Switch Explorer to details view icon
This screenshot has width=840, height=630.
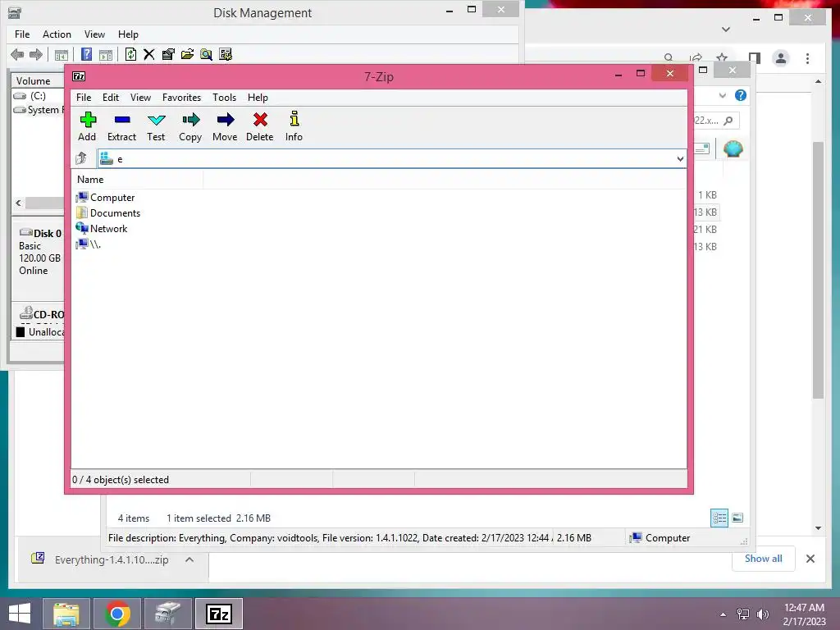[x=719, y=518]
